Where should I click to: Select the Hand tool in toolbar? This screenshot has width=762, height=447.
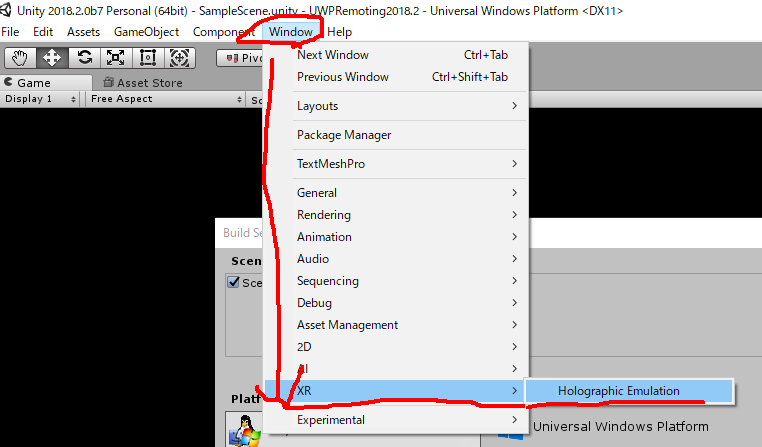[20, 58]
